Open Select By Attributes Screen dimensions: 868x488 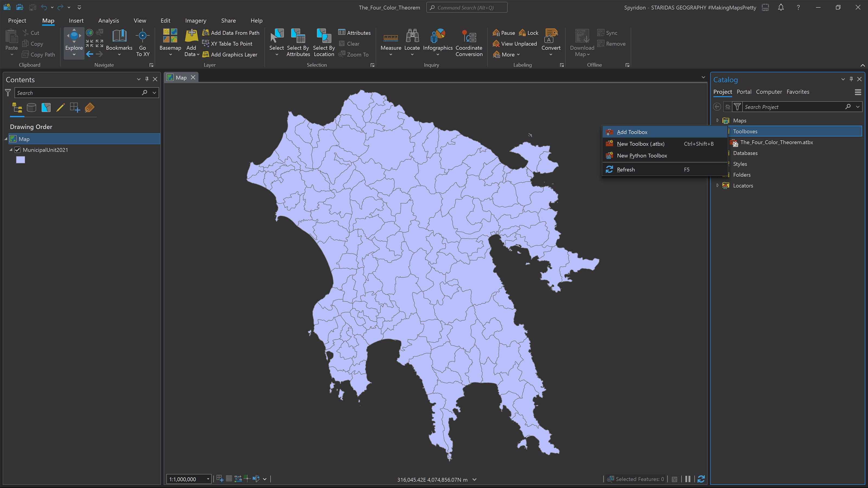tap(298, 42)
